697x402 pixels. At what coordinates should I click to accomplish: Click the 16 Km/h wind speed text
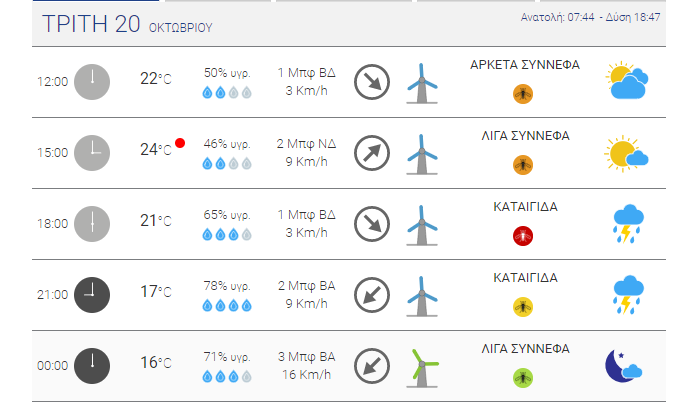307,375
